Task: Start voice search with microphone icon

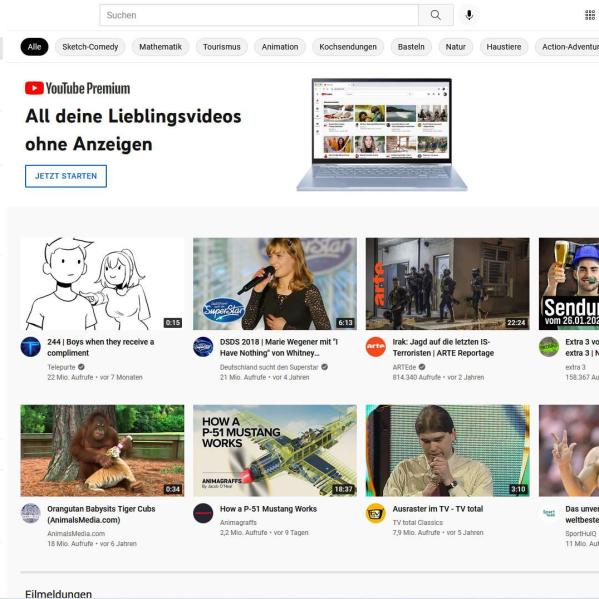Action: point(469,15)
